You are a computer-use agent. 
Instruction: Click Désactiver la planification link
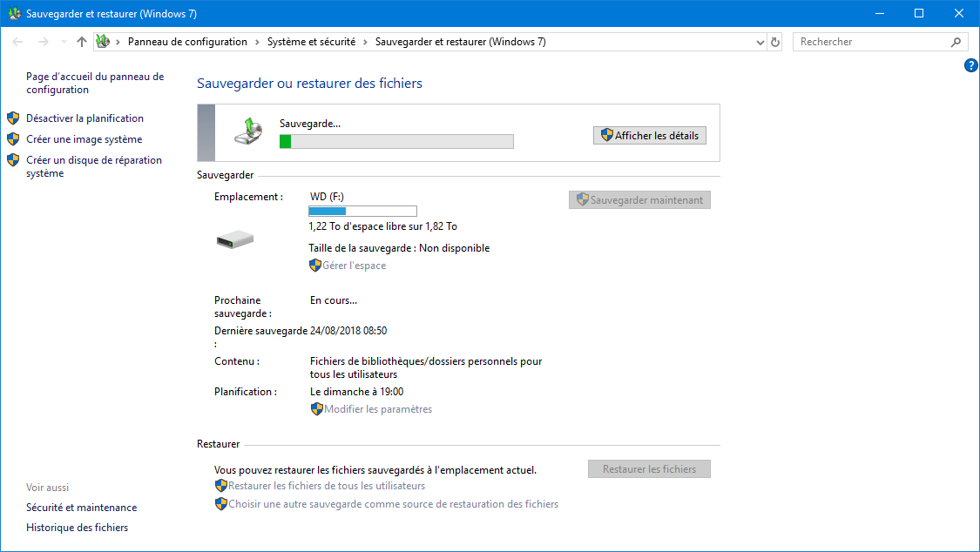pyautogui.click(x=85, y=118)
